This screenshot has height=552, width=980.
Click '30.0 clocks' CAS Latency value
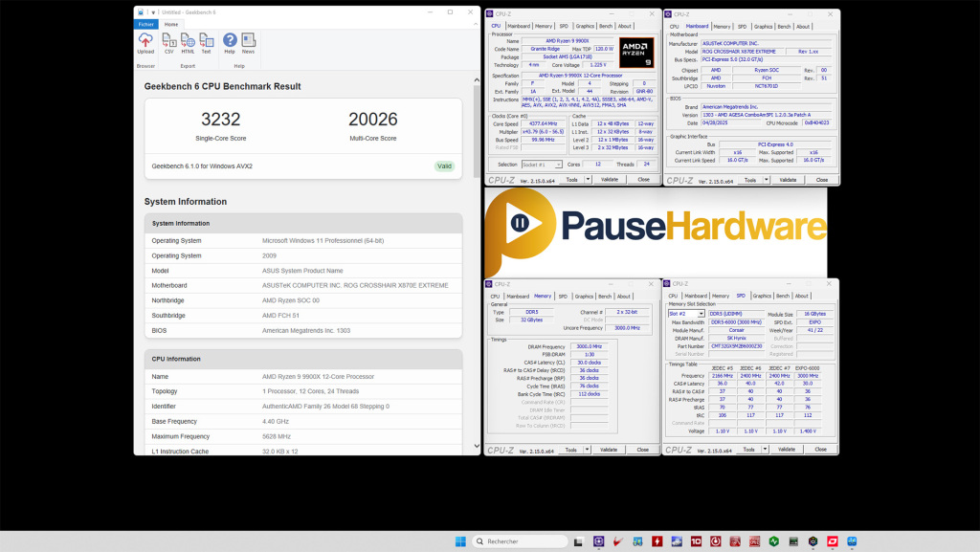589,363
